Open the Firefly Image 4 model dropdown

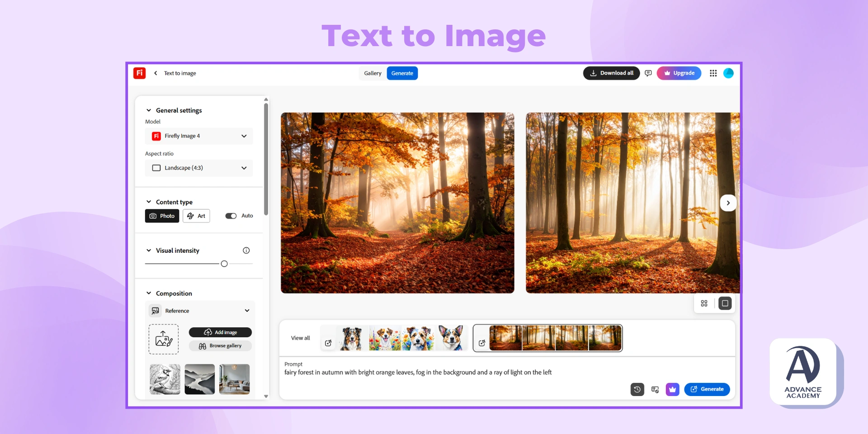point(199,136)
